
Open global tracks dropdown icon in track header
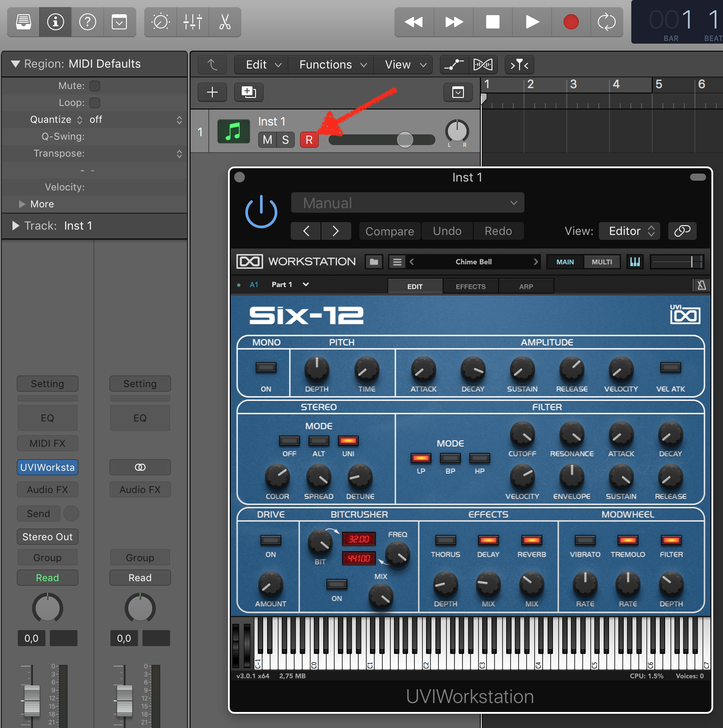tap(458, 92)
